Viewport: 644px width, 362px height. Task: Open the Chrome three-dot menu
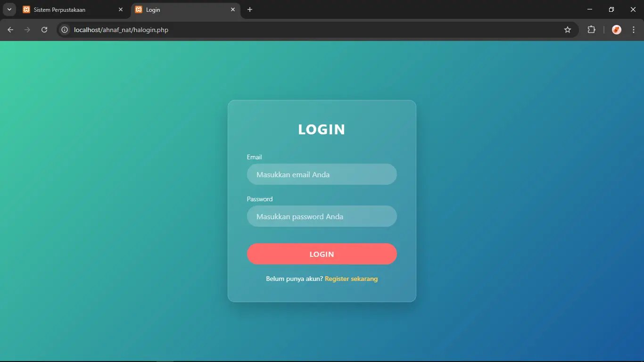tap(634, 30)
